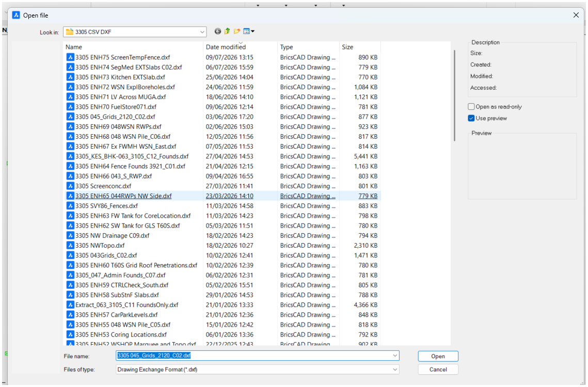Click file icon of 3305 NWTopo.dxf
Viewport: 588px width, 387px height.
[70, 245]
